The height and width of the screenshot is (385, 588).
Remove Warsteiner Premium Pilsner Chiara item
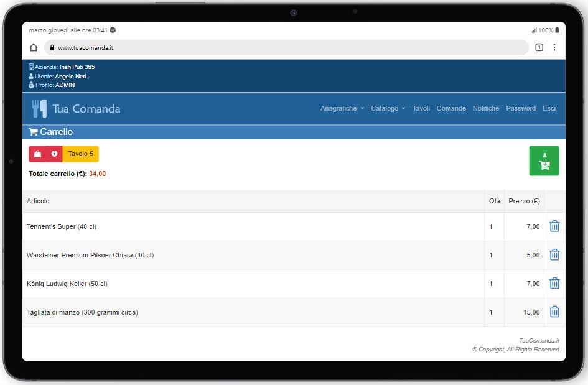pos(554,255)
